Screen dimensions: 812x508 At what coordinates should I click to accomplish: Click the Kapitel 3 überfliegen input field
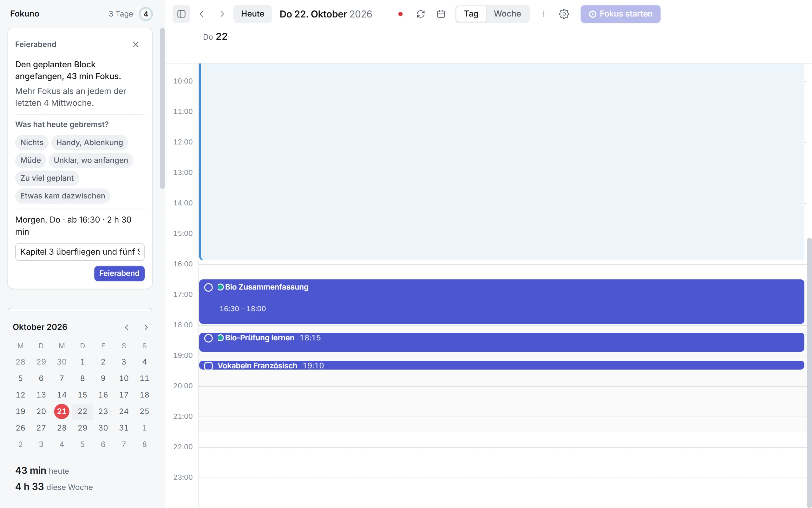80,252
